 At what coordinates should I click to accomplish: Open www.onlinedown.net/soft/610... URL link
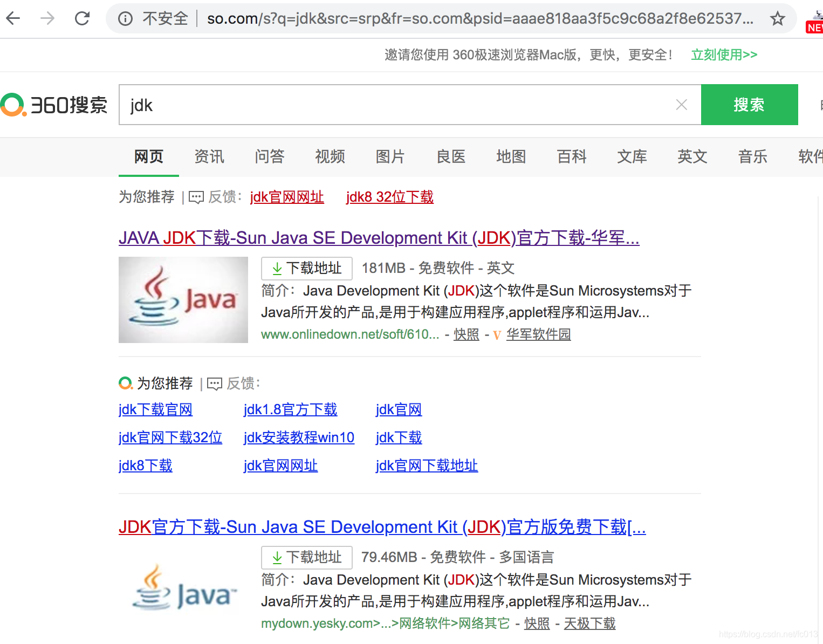tap(350, 334)
